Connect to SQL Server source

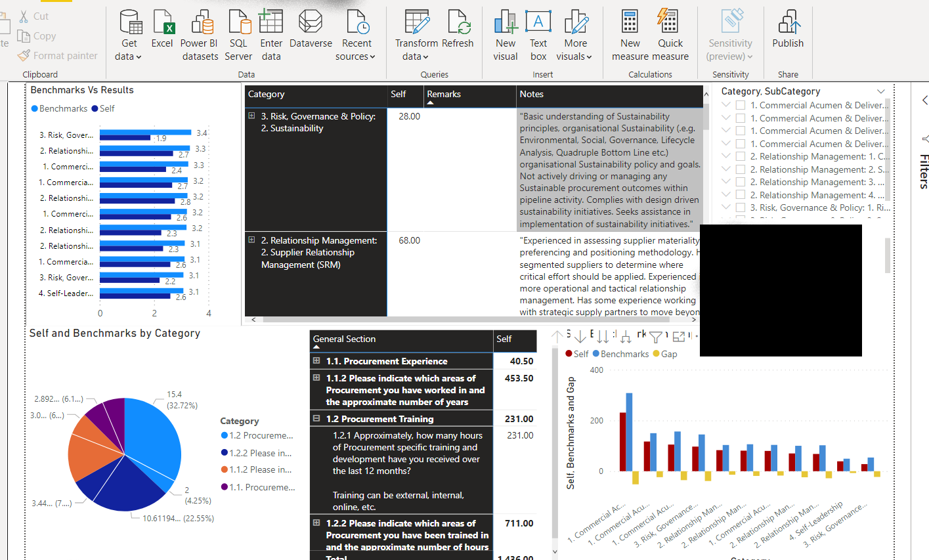coord(238,36)
